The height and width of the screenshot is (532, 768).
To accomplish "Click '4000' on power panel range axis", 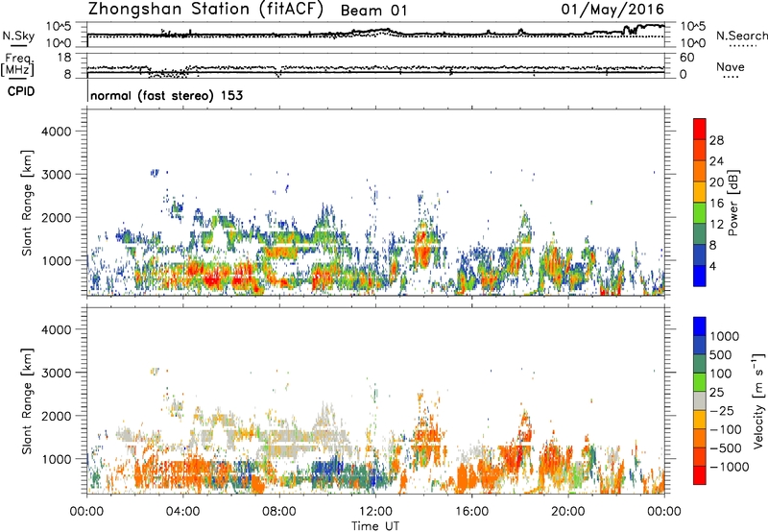I will tap(57, 132).
